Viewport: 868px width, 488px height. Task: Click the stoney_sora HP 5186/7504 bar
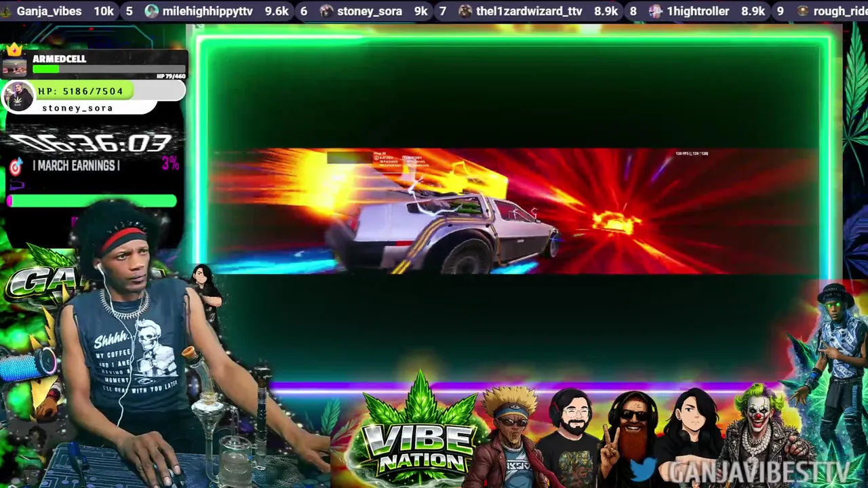pyautogui.click(x=94, y=91)
